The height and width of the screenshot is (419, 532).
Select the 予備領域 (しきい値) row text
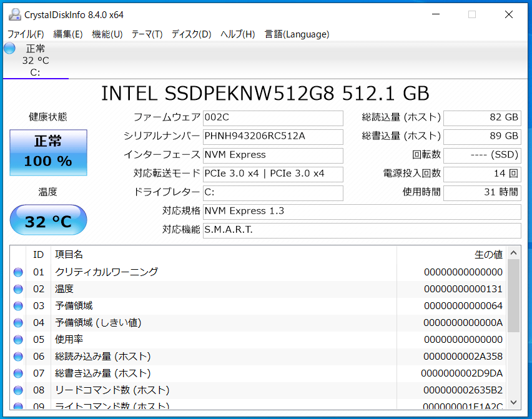click(x=98, y=323)
